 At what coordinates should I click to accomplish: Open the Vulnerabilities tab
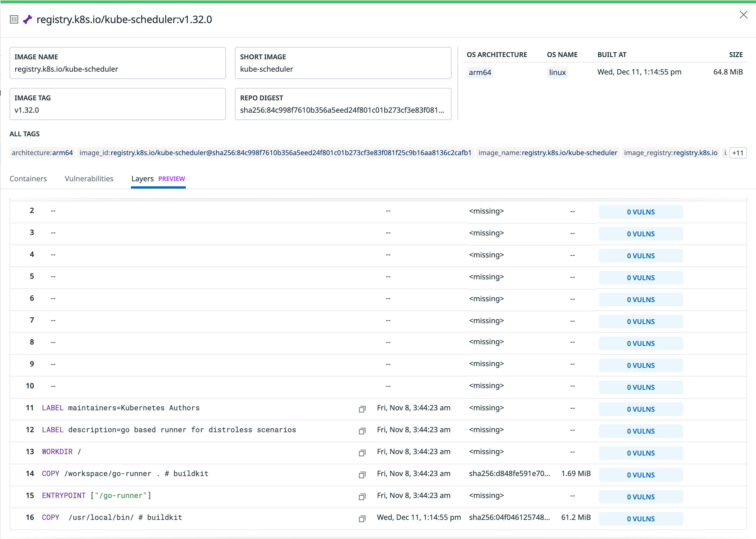(x=89, y=178)
